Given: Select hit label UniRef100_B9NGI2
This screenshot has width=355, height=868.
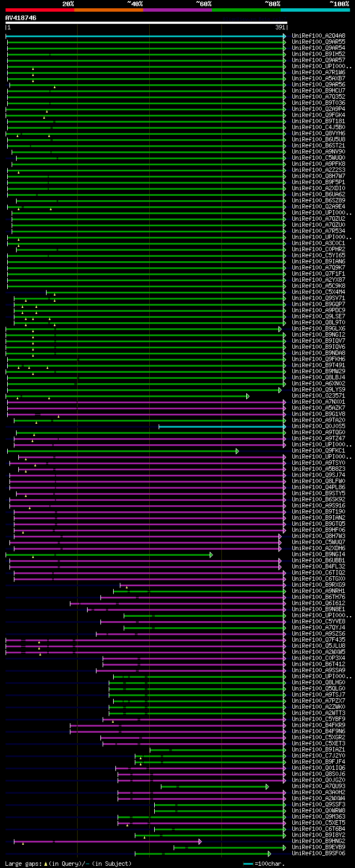Looking at the screenshot, I should (x=318, y=335).
